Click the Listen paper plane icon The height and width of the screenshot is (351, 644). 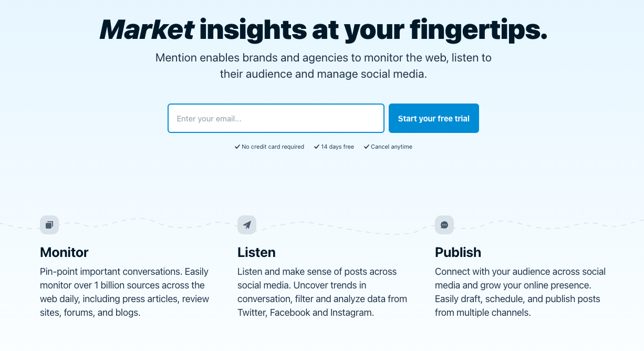(247, 225)
